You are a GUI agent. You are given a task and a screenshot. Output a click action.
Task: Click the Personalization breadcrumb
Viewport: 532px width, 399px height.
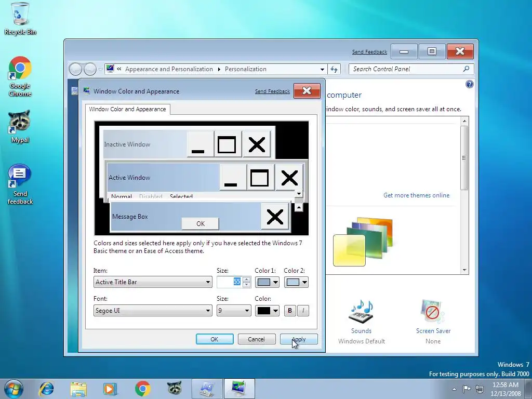pyautogui.click(x=246, y=69)
